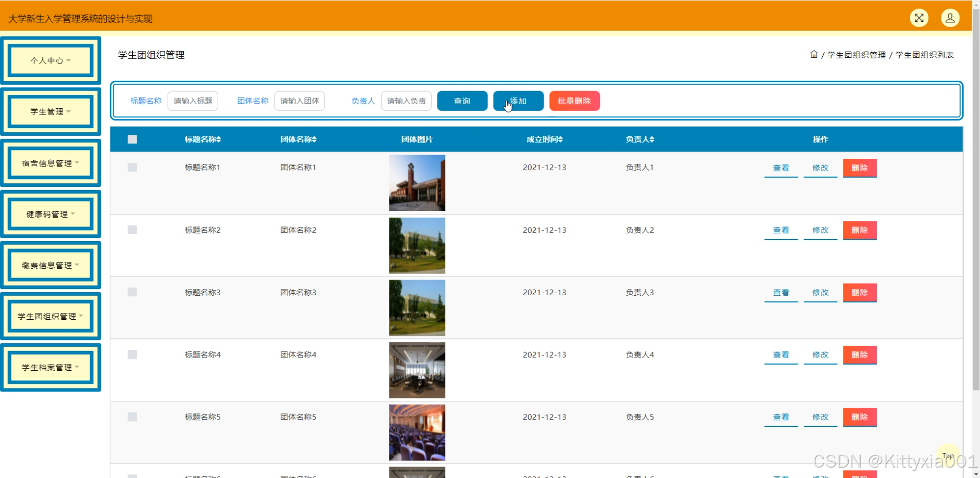Click the fullscreen toggle icon in header

[919, 18]
